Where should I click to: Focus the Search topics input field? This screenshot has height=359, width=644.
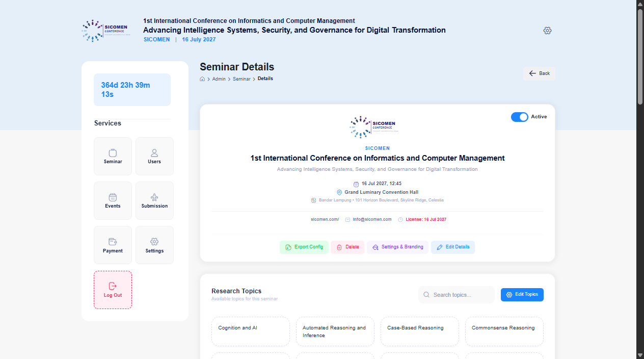tap(457, 295)
